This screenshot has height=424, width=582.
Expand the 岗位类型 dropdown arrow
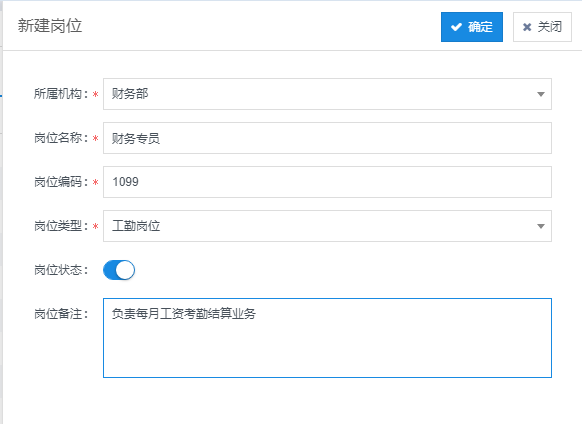541,226
